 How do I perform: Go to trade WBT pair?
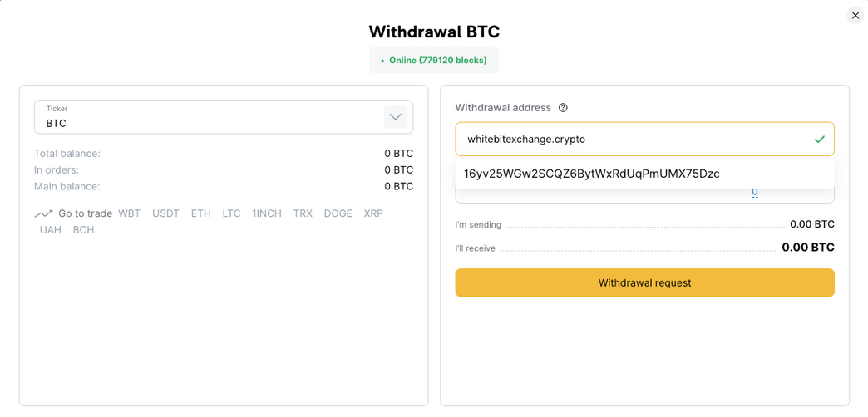pos(130,213)
